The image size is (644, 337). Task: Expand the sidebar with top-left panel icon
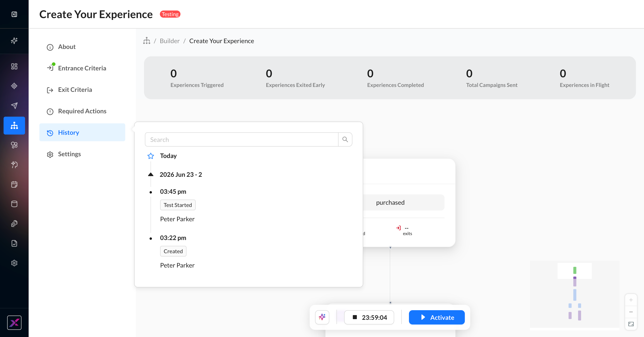coord(14,14)
